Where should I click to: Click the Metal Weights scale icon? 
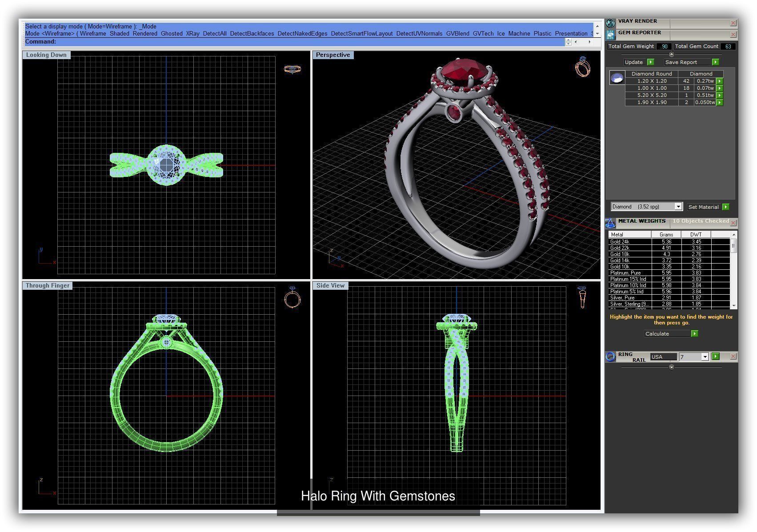610,223
